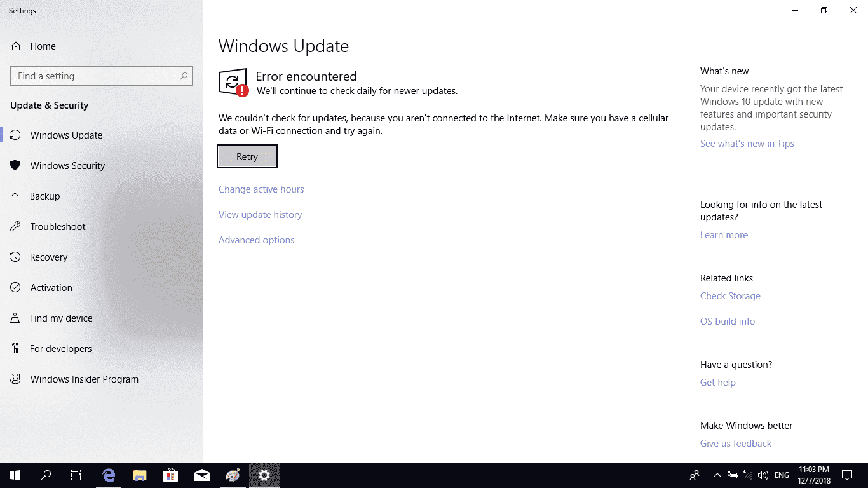Open taskbar Search
Image resolution: width=868 pixels, height=488 pixels.
point(46,475)
